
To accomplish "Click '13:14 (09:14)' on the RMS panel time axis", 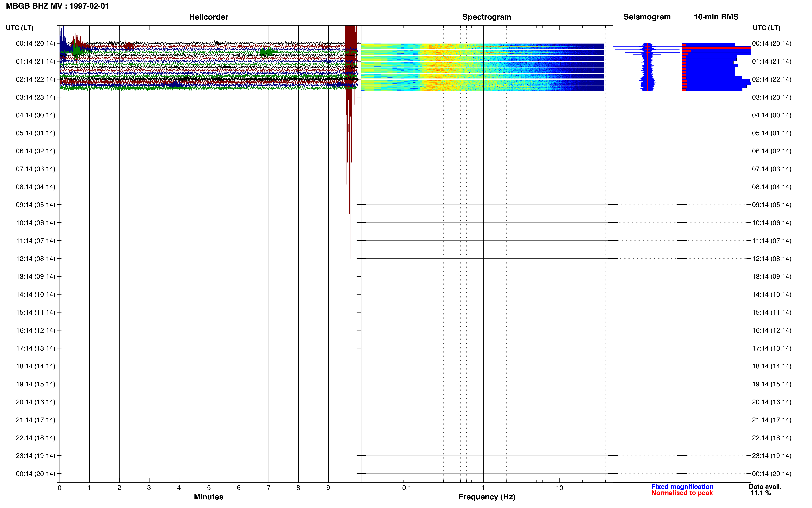I will (772, 277).
